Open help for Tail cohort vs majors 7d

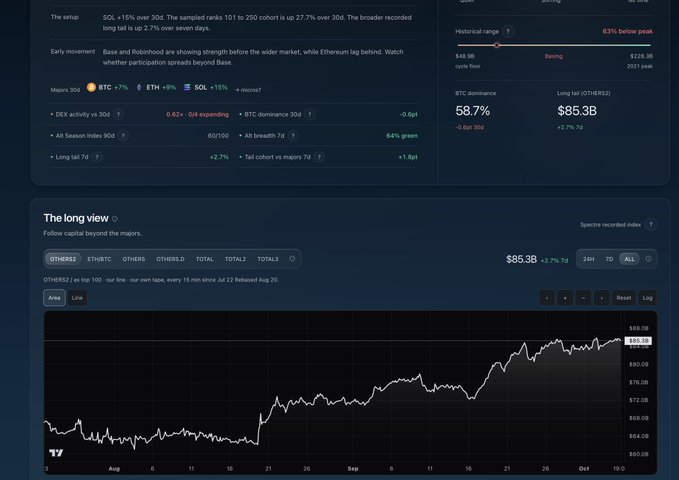coord(319,157)
